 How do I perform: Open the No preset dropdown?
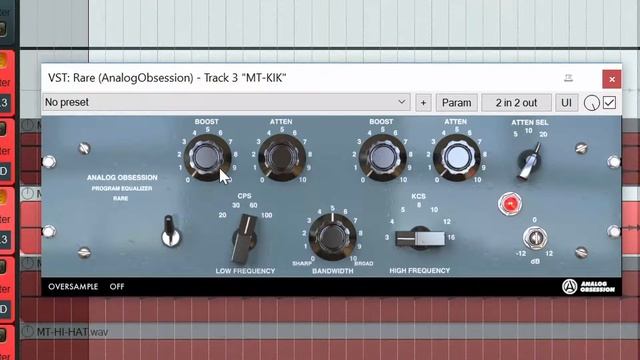tap(227, 102)
